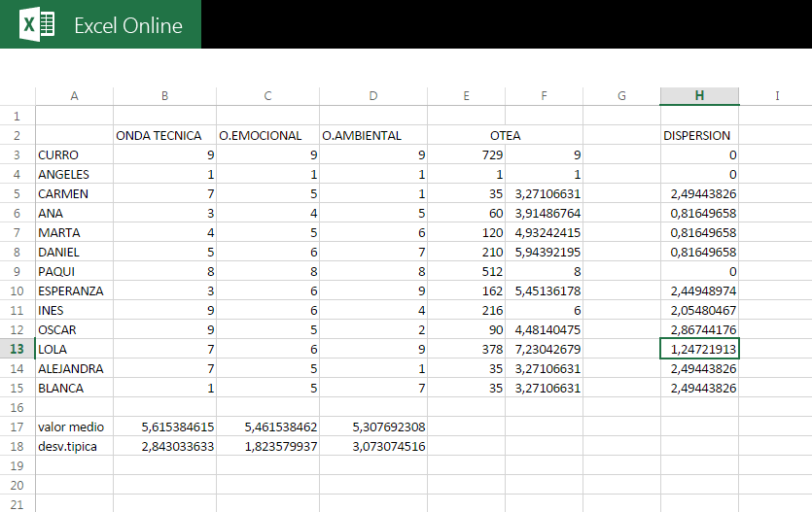Select the column A header
Screen dimensions: 812x512
[74, 95]
